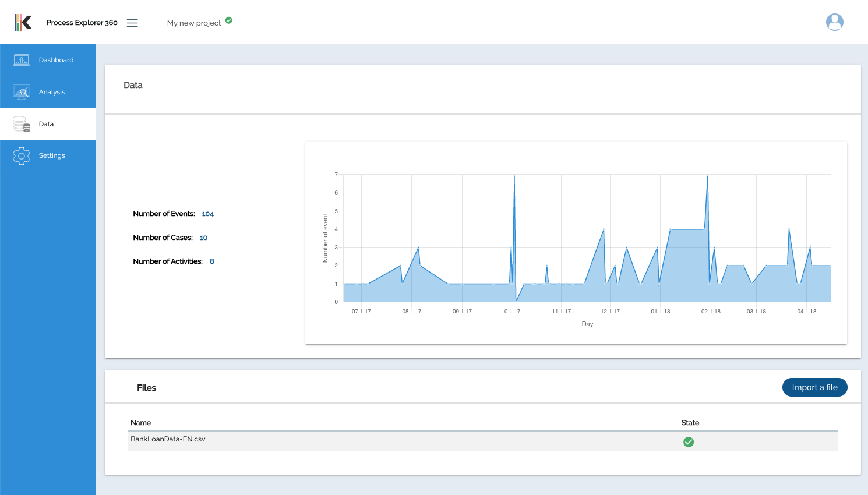The width and height of the screenshot is (868, 495).
Task: Click the Import a file button
Action: [x=814, y=387]
